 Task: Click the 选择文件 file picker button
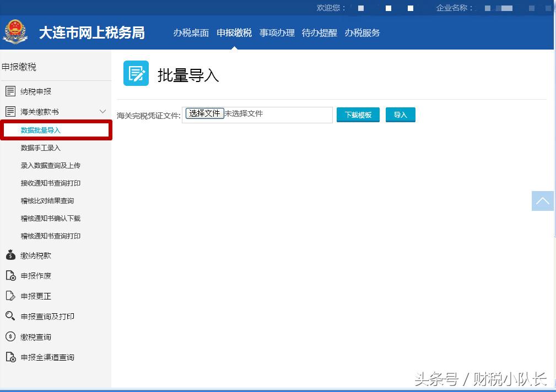(x=204, y=113)
